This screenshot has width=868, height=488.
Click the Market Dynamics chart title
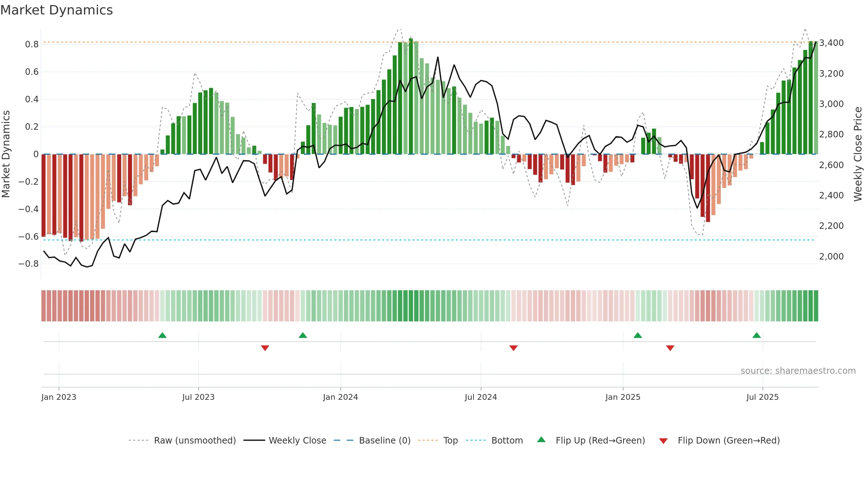56,10
